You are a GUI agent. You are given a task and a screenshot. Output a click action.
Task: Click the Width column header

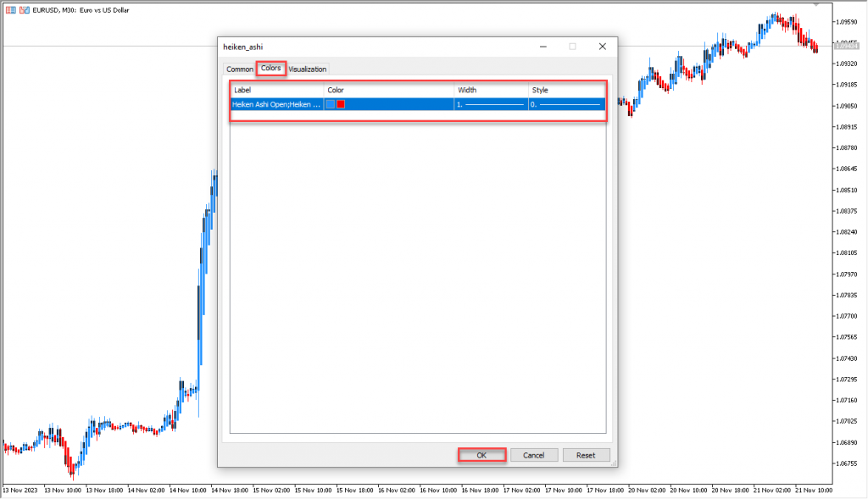(x=492, y=90)
